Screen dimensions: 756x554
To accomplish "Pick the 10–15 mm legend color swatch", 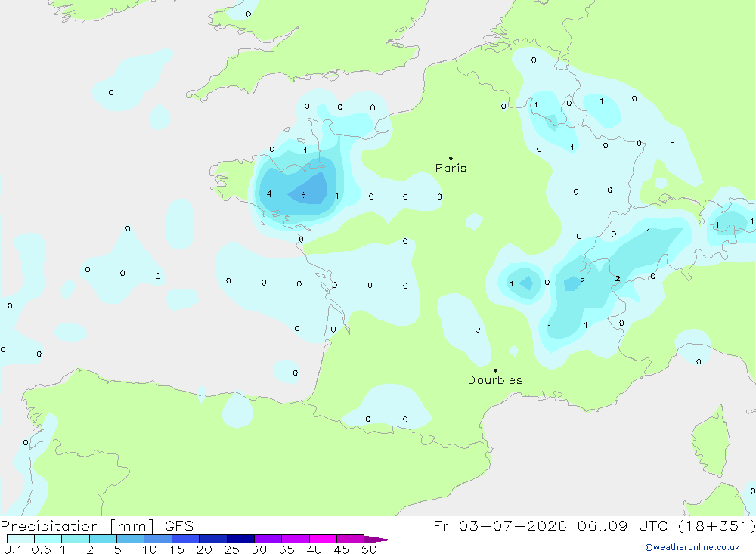I will [x=158, y=539].
